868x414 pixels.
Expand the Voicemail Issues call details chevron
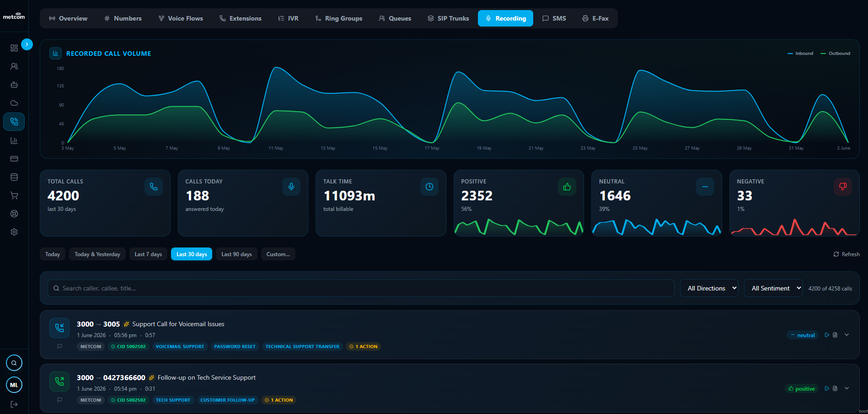[x=847, y=335]
